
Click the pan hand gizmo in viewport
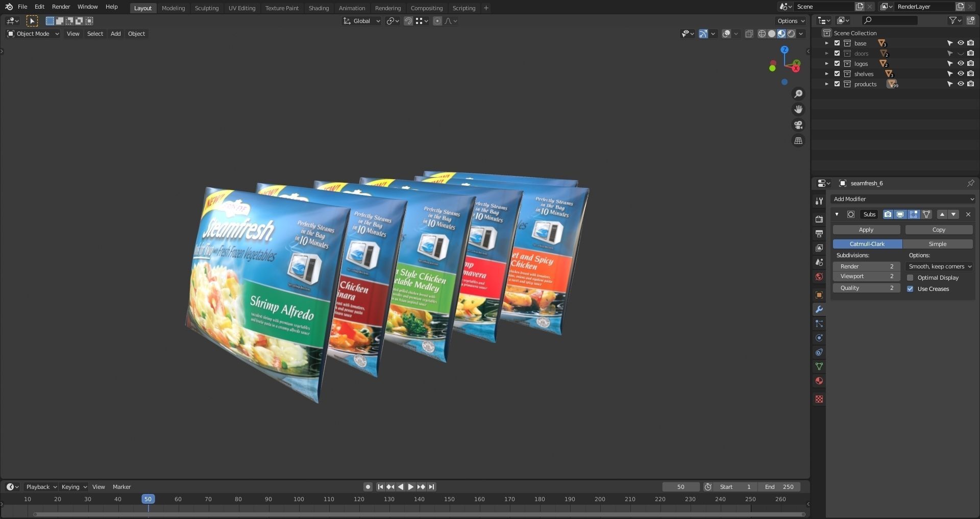[x=798, y=109]
